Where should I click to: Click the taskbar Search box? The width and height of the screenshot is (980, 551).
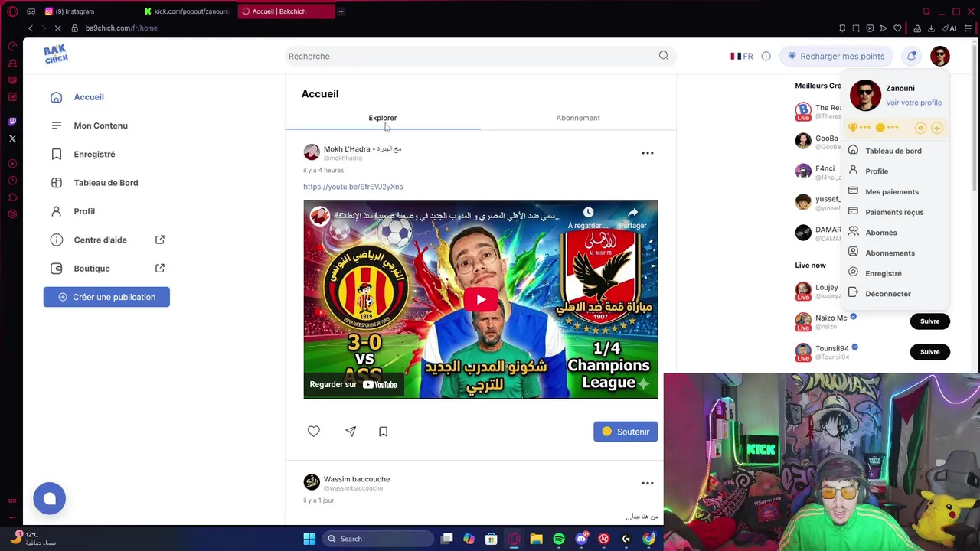pyautogui.click(x=377, y=539)
